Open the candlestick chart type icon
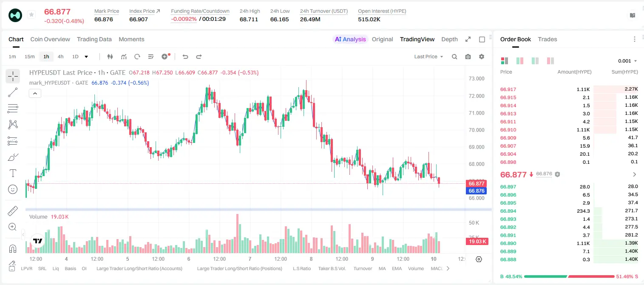The width and height of the screenshot is (644, 285). click(x=111, y=57)
